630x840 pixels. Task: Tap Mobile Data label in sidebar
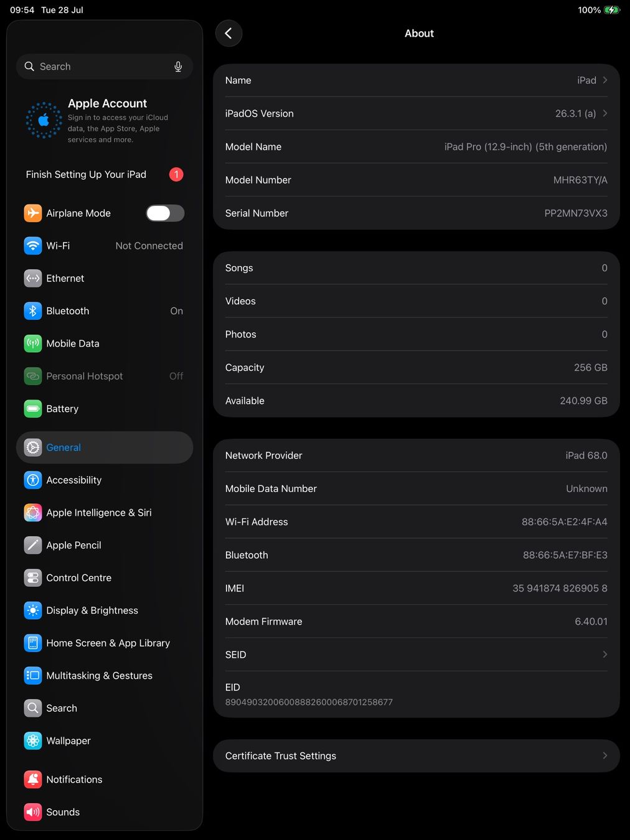click(73, 343)
